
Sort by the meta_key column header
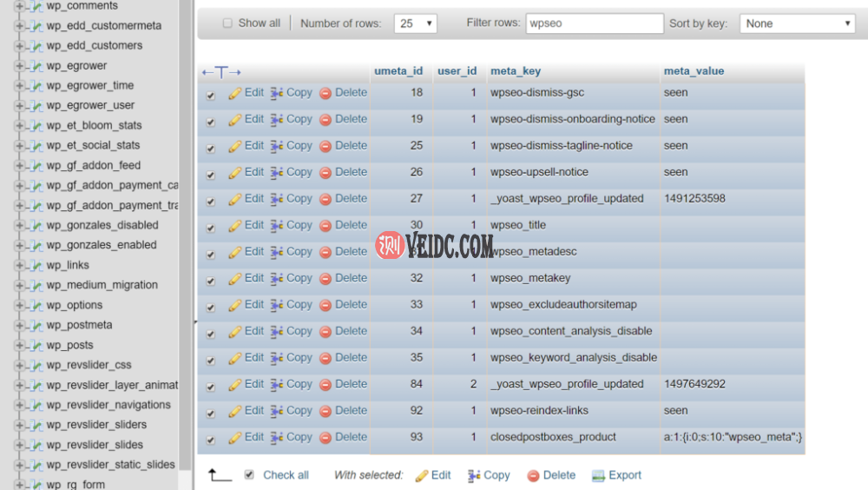point(516,71)
